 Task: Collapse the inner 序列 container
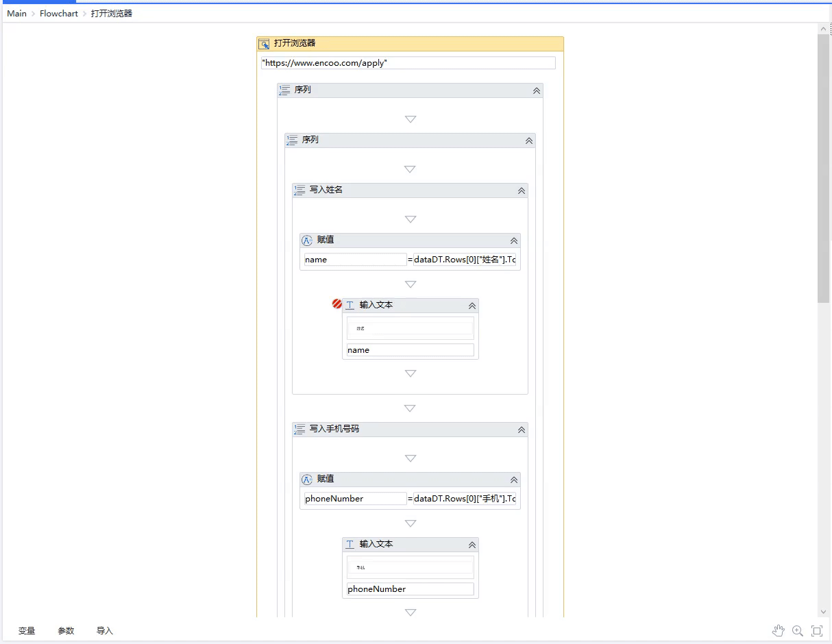click(528, 140)
